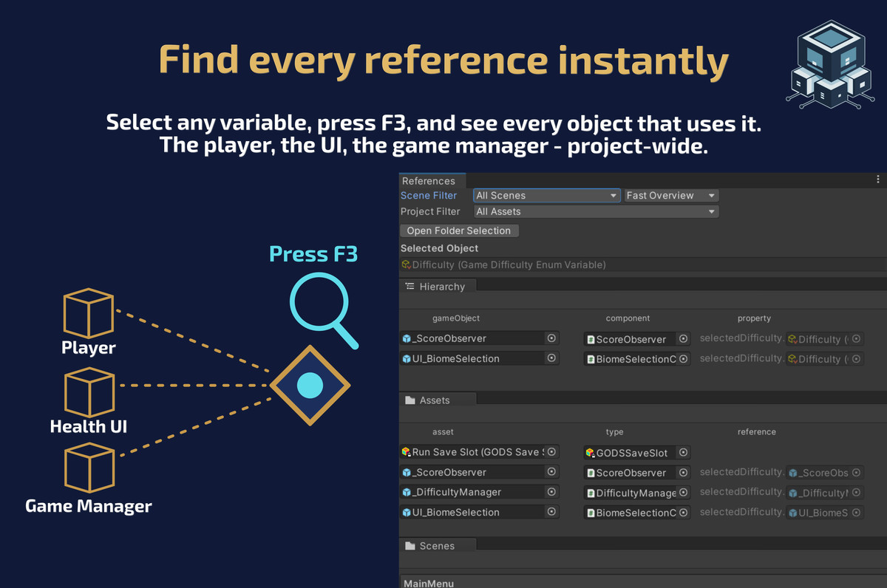The width and height of the screenshot is (887, 588).
Task: Click object picker beside UI_BiomeSelection gameObject in Hierarchy section
Action: (x=551, y=358)
